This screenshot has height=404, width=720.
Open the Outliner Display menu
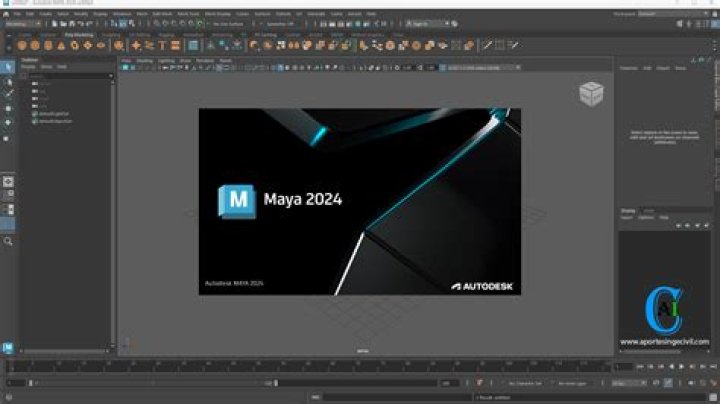(28, 67)
